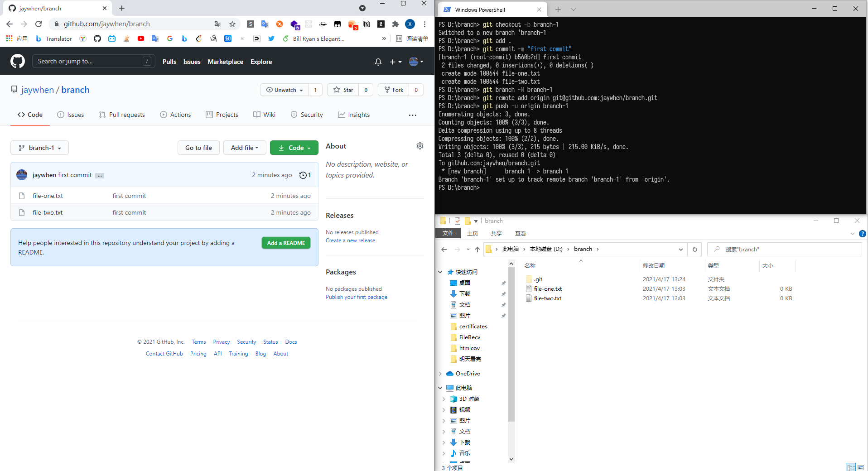Open the green Code download dropdown
Screen dimensions: 868x471
click(294, 148)
